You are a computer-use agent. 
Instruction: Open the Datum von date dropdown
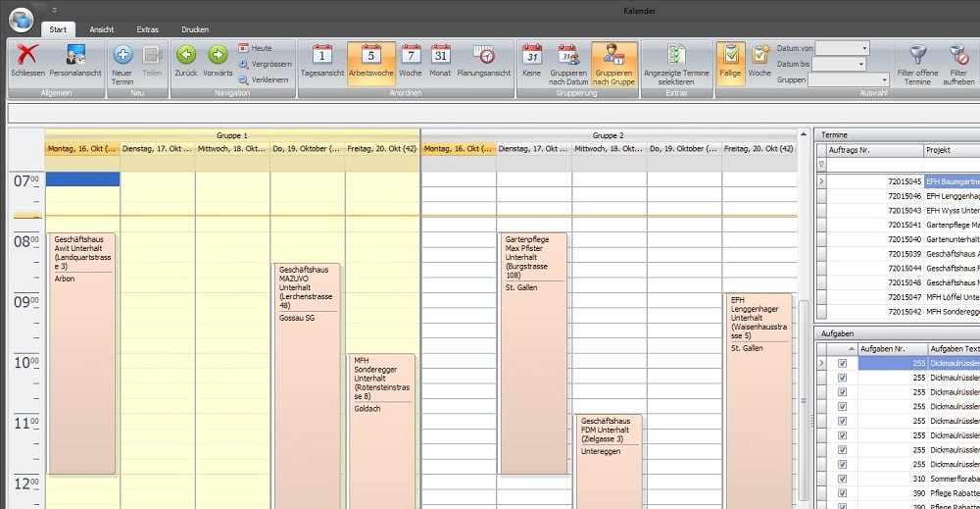(x=864, y=48)
